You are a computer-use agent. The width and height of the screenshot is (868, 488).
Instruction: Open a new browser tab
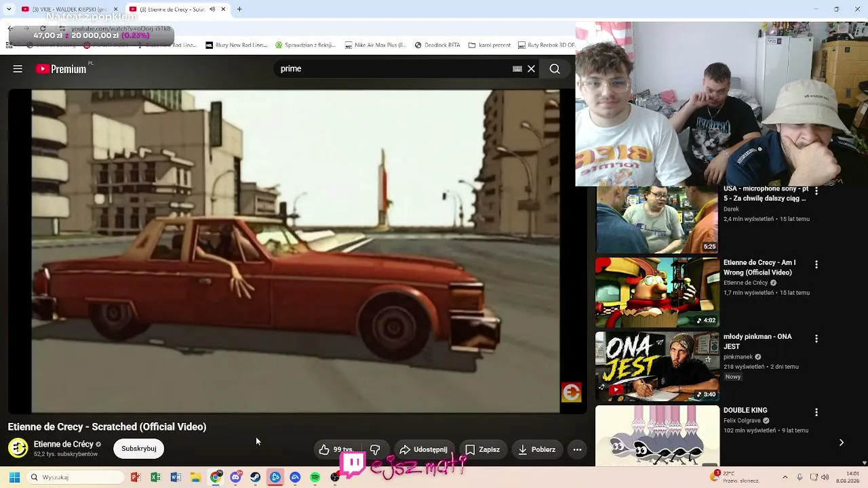coord(239,9)
